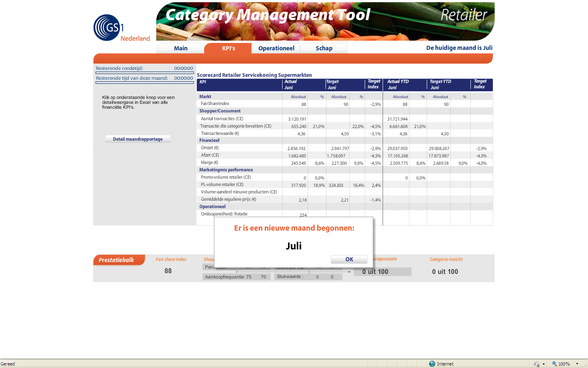Click the KPI column header
This screenshot has width=588, height=368.
pyautogui.click(x=203, y=82)
